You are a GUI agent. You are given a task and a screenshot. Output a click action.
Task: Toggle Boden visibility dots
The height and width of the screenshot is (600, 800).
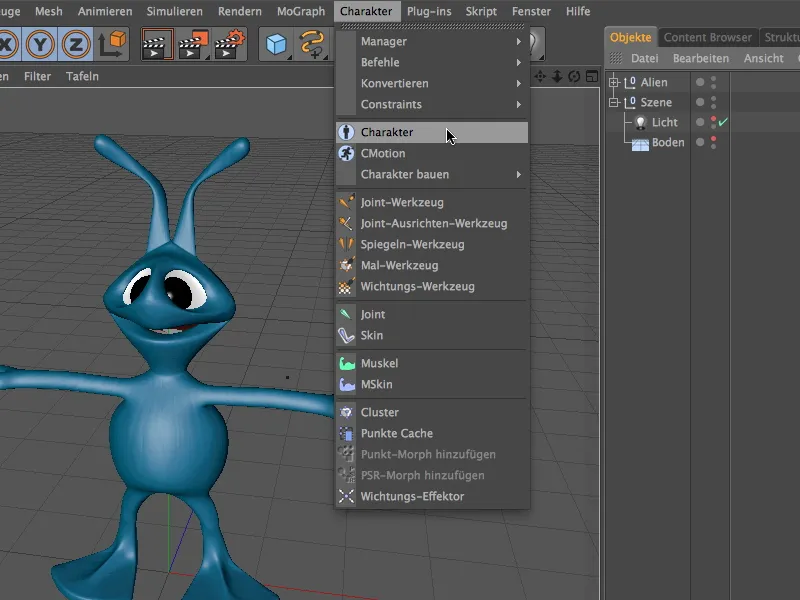pos(714,143)
